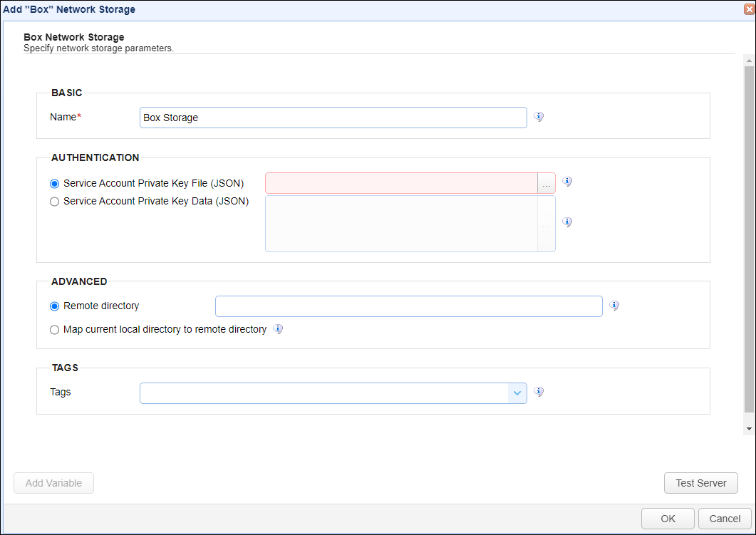
Task: Select Map current local directory to remote directory
Action: [54, 330]
